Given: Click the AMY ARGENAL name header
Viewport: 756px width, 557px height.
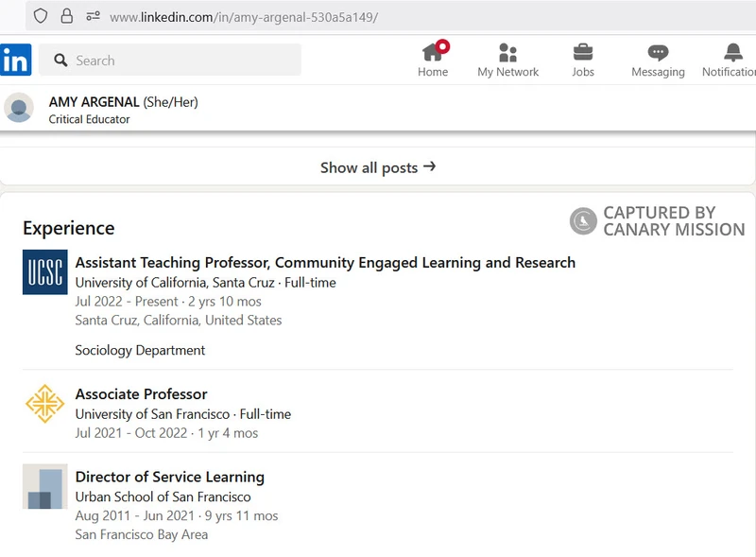Looking at the screenshot, I should pyautogui.click(x=94, y=102).
